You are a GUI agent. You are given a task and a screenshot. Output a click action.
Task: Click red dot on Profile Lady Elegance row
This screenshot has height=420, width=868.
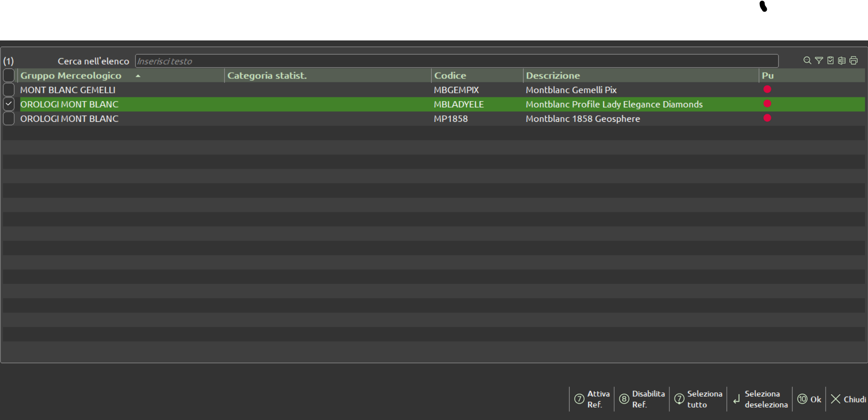pos(767,104)
